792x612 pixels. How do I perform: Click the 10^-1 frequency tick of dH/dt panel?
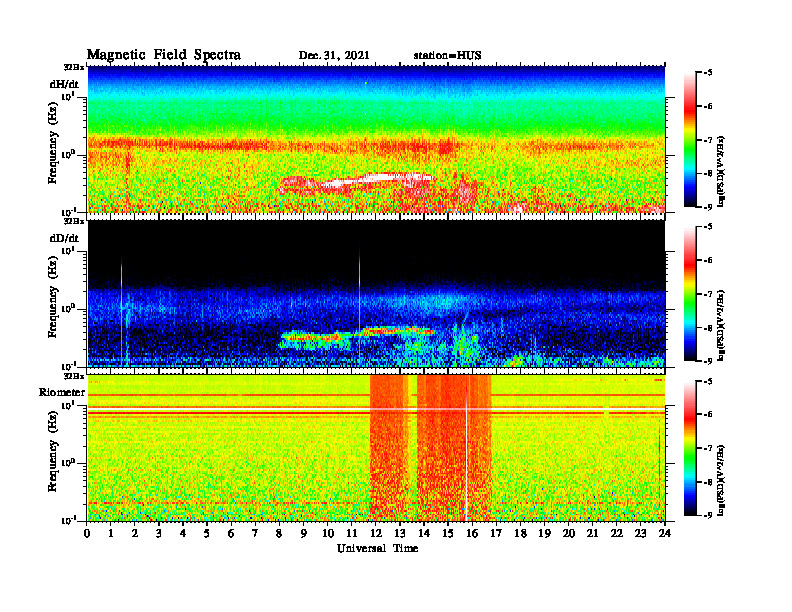[68, 211]
